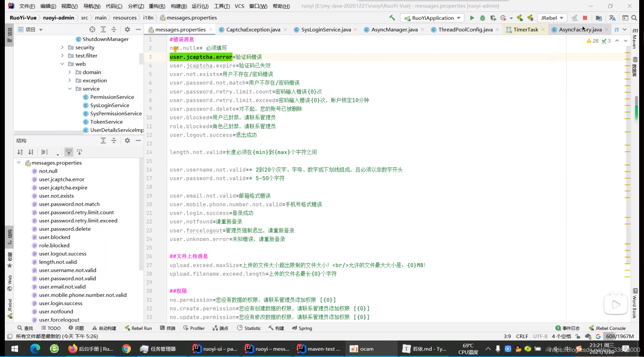Toggle read-only lock icon in status bar

(x=578, y=336)
